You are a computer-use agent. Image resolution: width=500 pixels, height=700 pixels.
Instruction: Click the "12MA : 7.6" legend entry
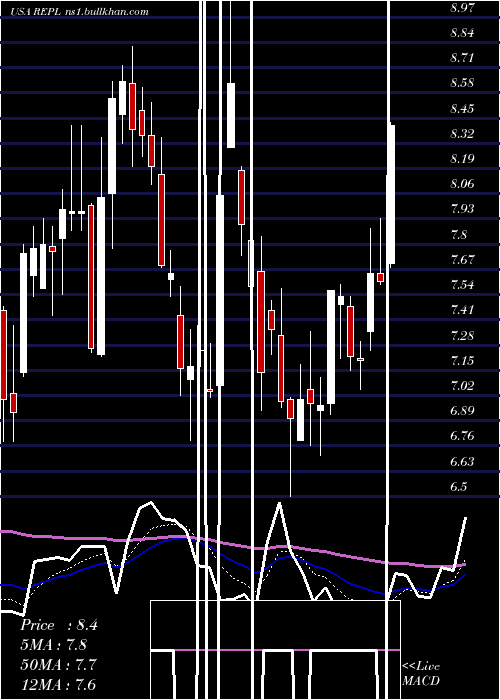(x=58, y=684)
